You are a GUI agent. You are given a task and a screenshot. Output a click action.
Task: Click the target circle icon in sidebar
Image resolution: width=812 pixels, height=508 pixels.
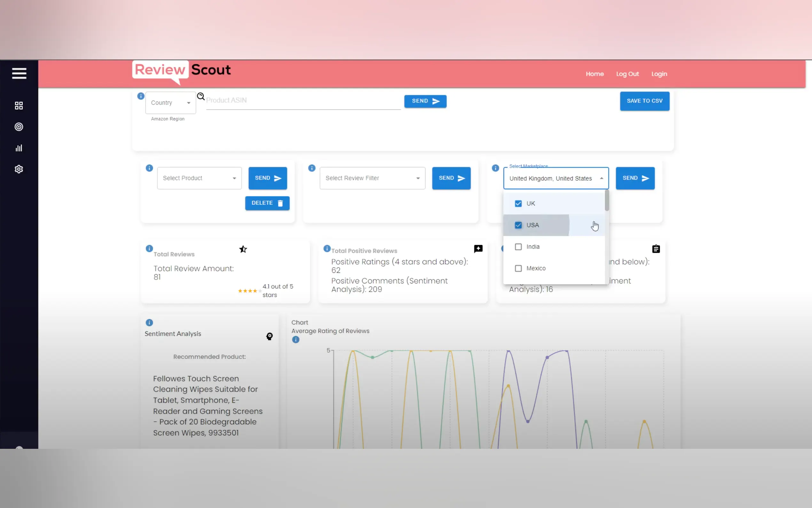coord(19,127)
